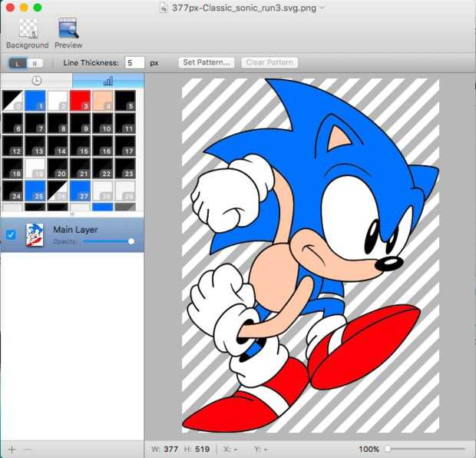Screen dimensions: 476x458
Task: Select the Main Layer thumbnail
Action: click(35, 234)
